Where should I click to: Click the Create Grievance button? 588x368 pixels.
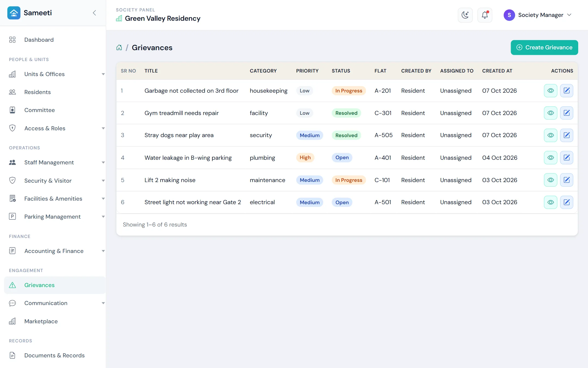tap(544, 47)
